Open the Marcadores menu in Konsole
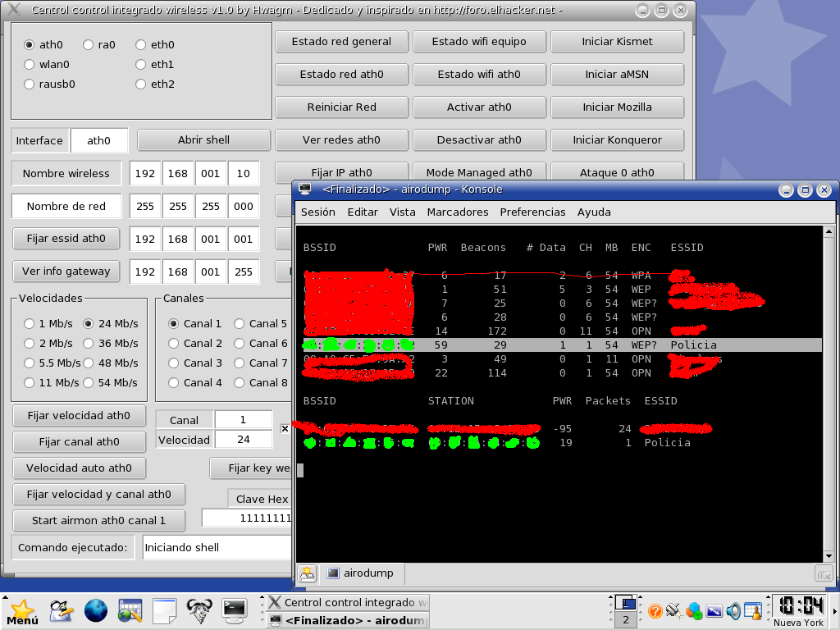 [458, 212]
